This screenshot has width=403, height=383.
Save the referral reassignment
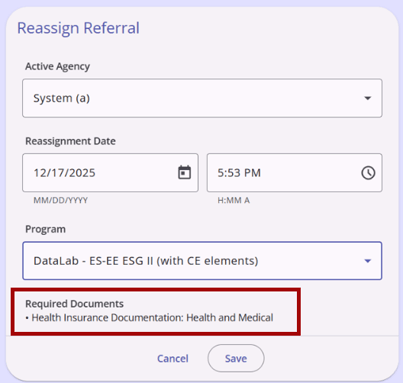[236, 358]
